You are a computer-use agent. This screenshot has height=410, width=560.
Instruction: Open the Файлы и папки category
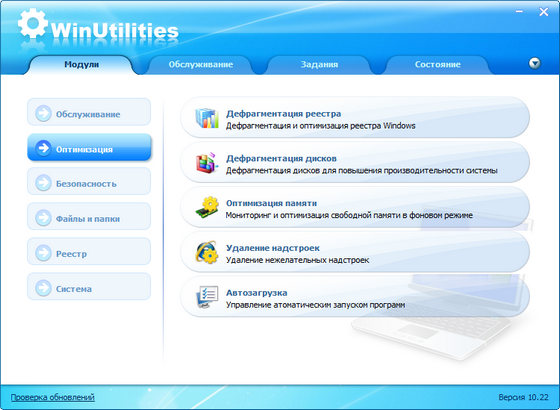(x=89, y=217)
